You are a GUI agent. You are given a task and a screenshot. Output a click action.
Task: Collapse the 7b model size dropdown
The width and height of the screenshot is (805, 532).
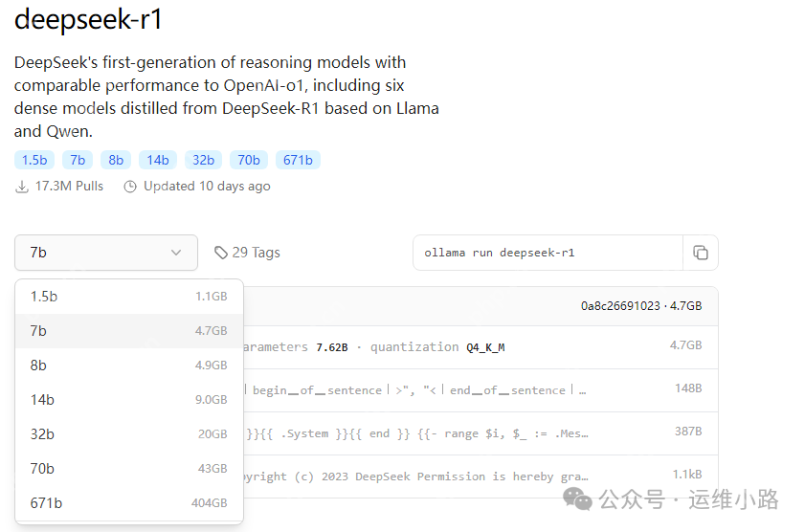click(106, 253)
